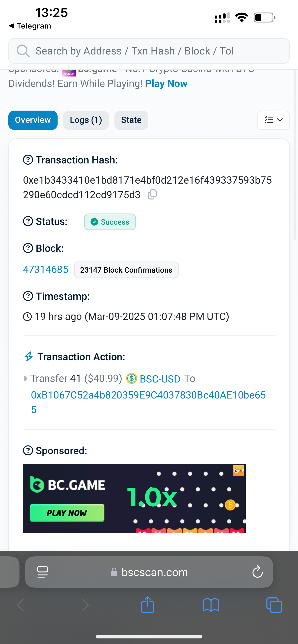Select the Overview tab
This screenshot has height=644, width=298.
point(33,120)
